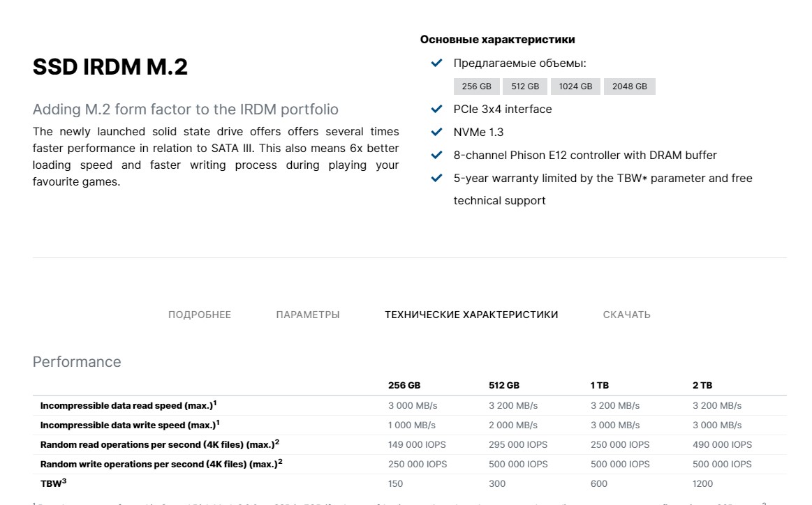Open the СКАЧАТЬ tab

[626, 315]
